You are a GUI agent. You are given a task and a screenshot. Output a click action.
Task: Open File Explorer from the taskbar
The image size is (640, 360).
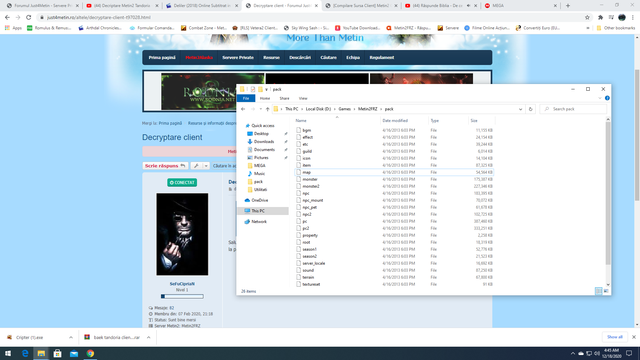(x=41, y=353)
